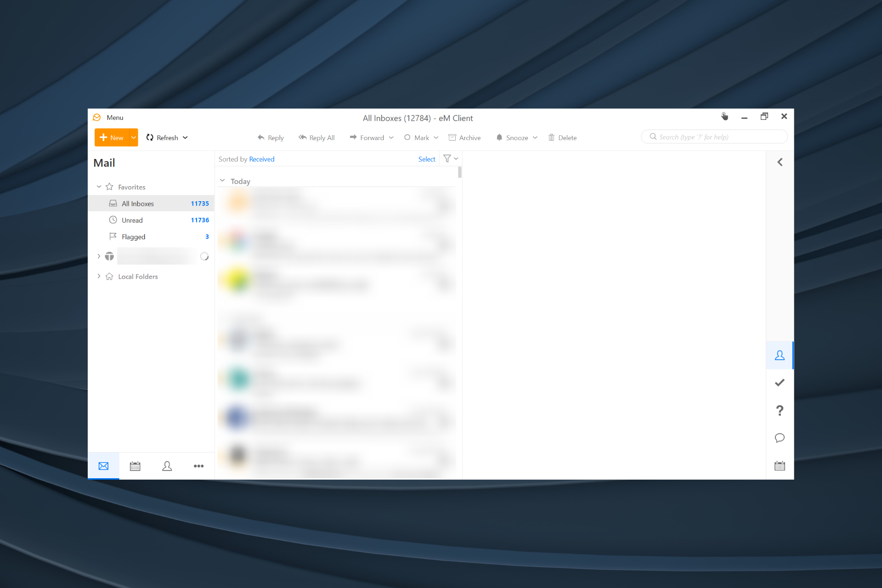
Task: Collapse the Favorites folder group
Action: (99, 187)
